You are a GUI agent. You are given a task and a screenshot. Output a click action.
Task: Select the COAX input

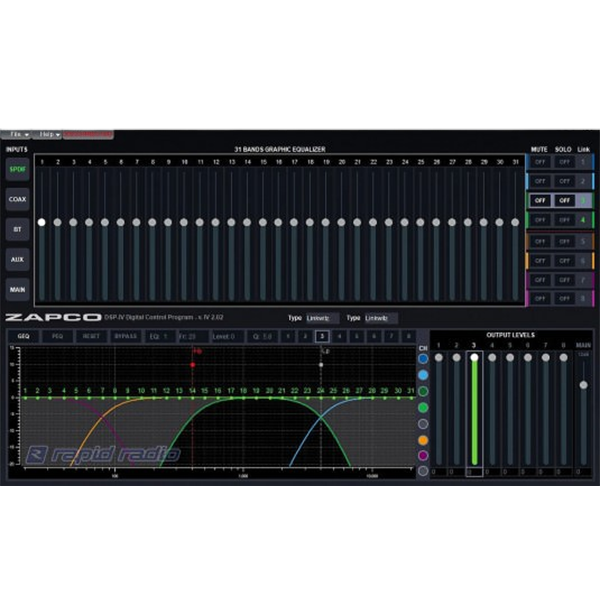pos(17,199)
